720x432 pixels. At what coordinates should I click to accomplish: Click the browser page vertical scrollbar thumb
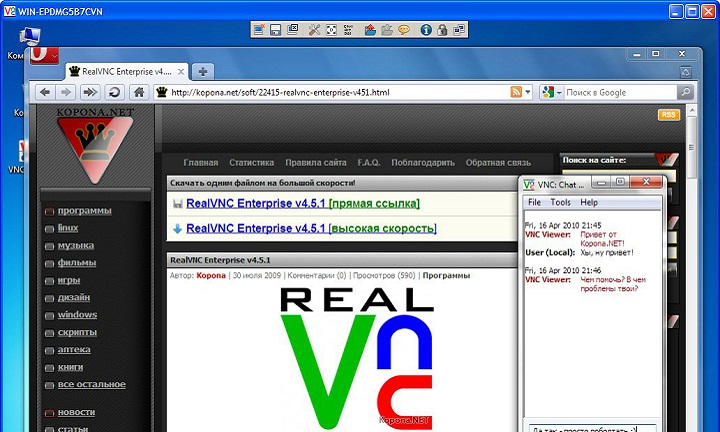(x=691, y=148)
